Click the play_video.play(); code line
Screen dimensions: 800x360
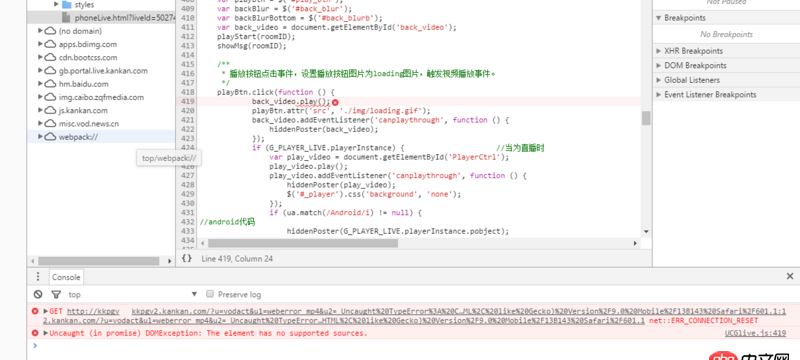tap(309, 166)
